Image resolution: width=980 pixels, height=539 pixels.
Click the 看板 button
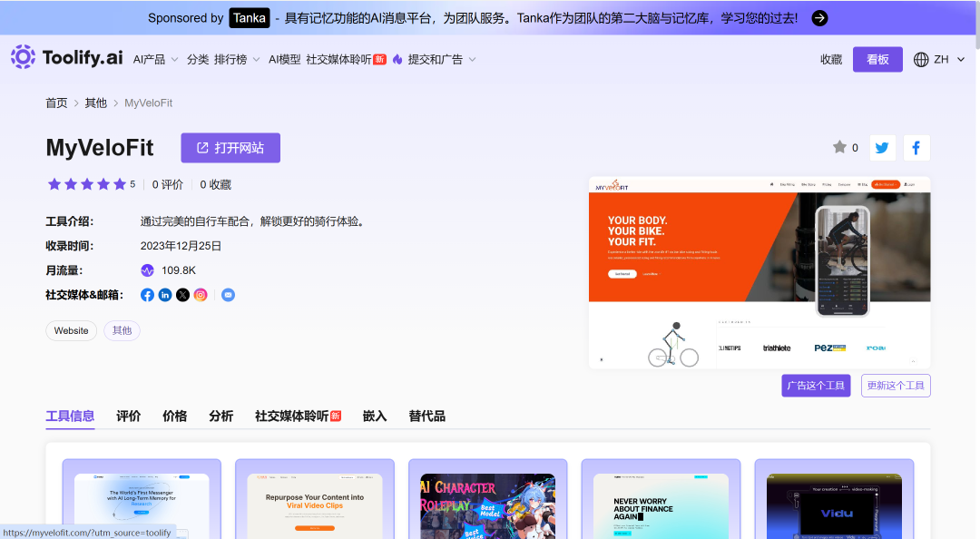tap(877, 59)
